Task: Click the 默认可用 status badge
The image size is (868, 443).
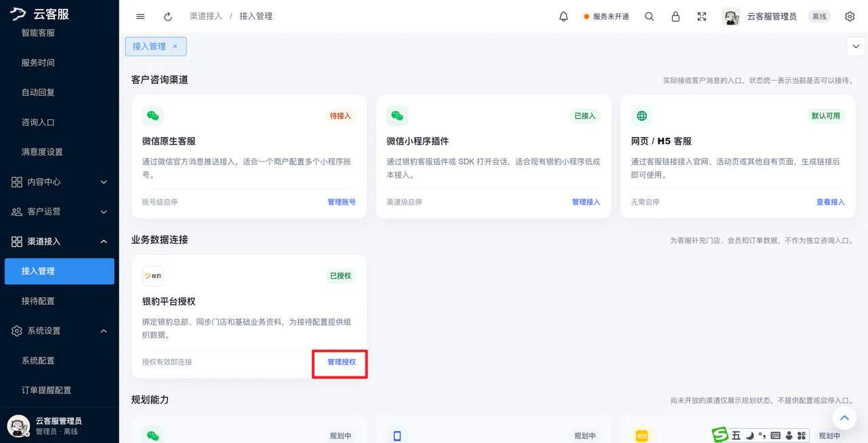Action: [x=826, y=116]
